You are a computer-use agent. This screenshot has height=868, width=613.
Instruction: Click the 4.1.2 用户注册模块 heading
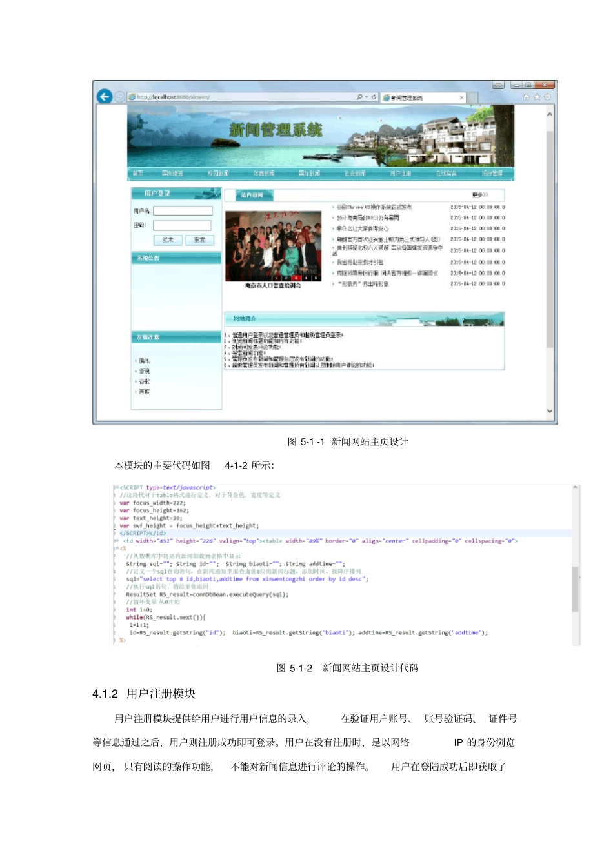tap(144, 694)
